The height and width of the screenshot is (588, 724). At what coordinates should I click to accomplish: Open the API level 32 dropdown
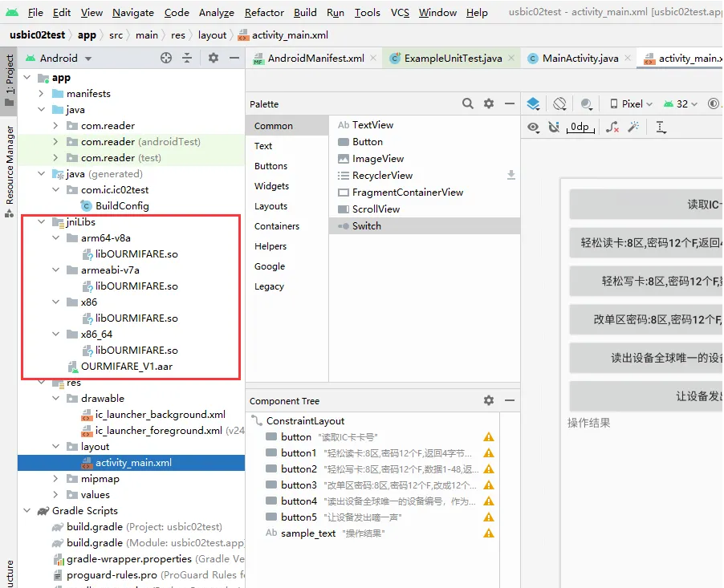coord(680,103)
